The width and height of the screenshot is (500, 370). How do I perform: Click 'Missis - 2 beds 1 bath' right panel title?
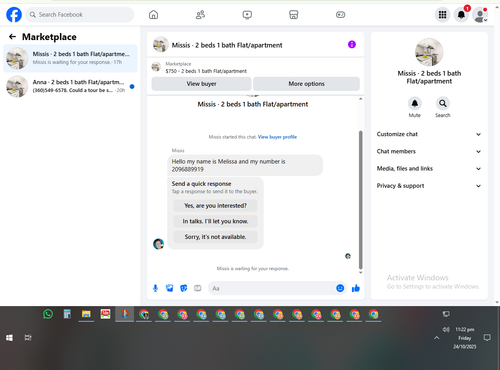click(429, 77)
